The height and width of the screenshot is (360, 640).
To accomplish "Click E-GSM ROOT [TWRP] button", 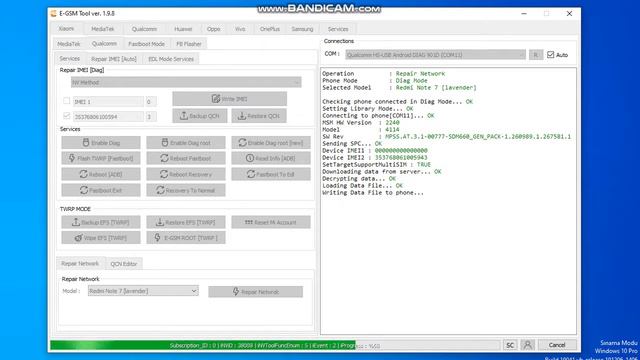I will pos(186,238).
